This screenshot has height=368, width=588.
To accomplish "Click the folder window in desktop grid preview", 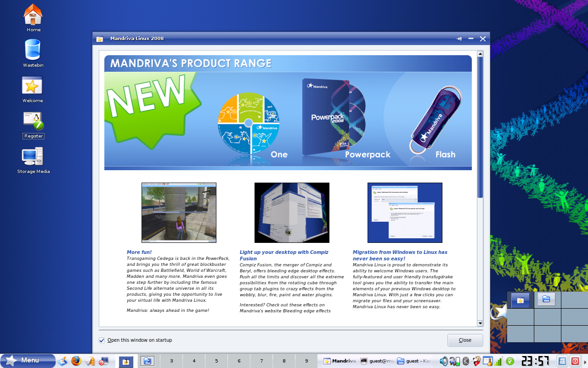I will [x=546, y=299].
